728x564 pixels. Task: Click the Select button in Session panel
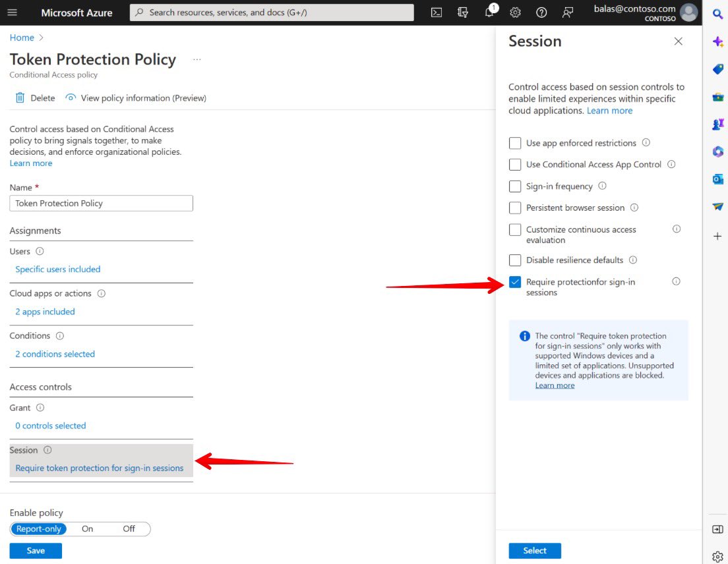[535, 551]
